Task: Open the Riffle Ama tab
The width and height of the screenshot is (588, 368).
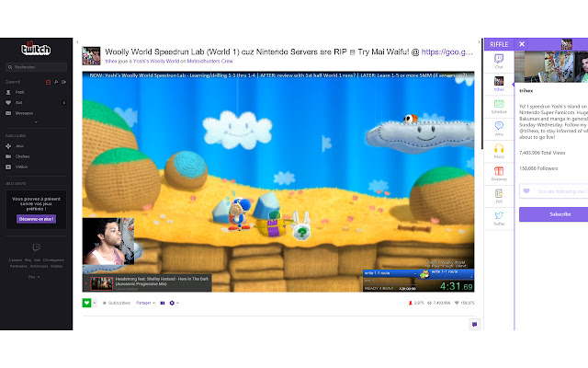Action: click(499, 129)
